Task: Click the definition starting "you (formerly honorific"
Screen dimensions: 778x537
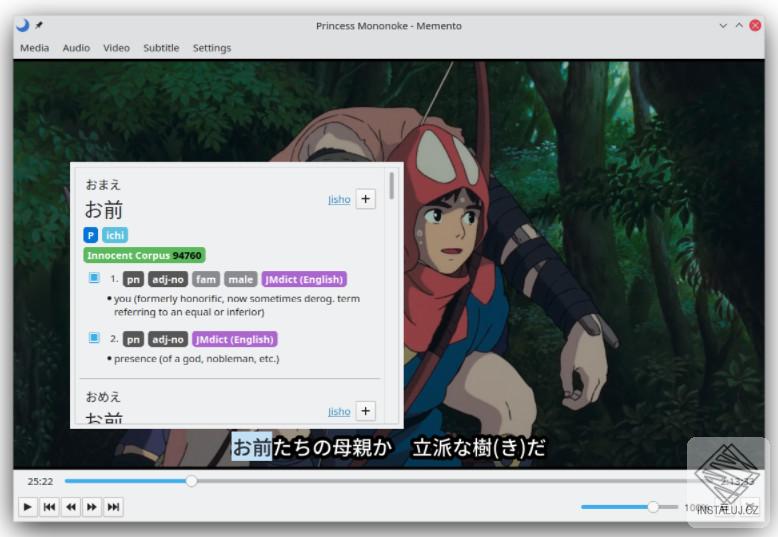Action: click(237, 305)
